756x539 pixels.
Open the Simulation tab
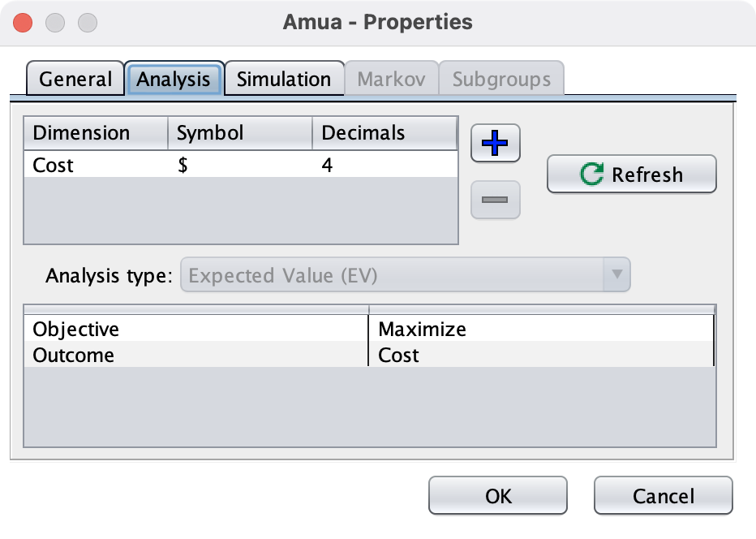pyautogui.click(x=283, y=80)
